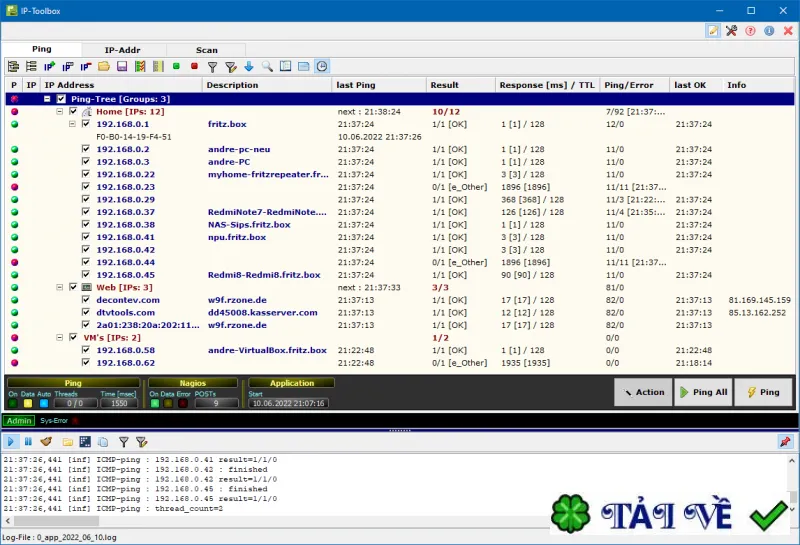Click the wrench tools icon at top right

732,31
